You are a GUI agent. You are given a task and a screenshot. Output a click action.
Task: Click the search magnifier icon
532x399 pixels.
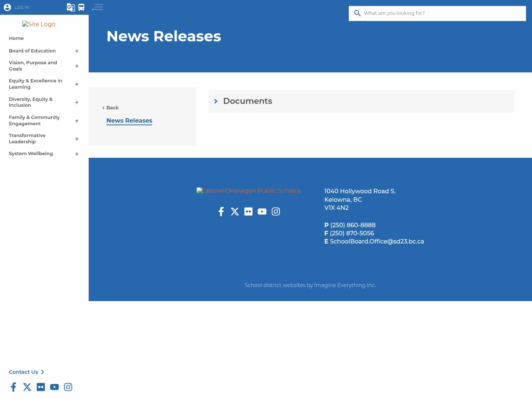coord(357,13)
